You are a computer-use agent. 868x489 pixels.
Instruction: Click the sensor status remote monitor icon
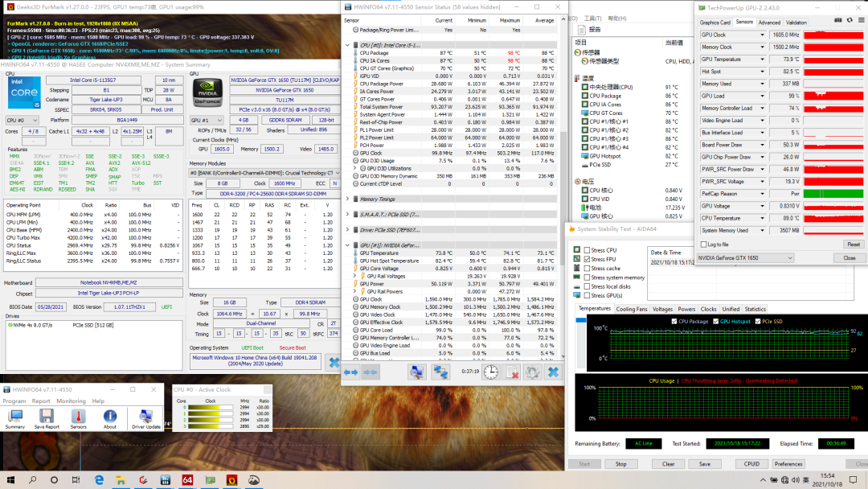[417, 372]
